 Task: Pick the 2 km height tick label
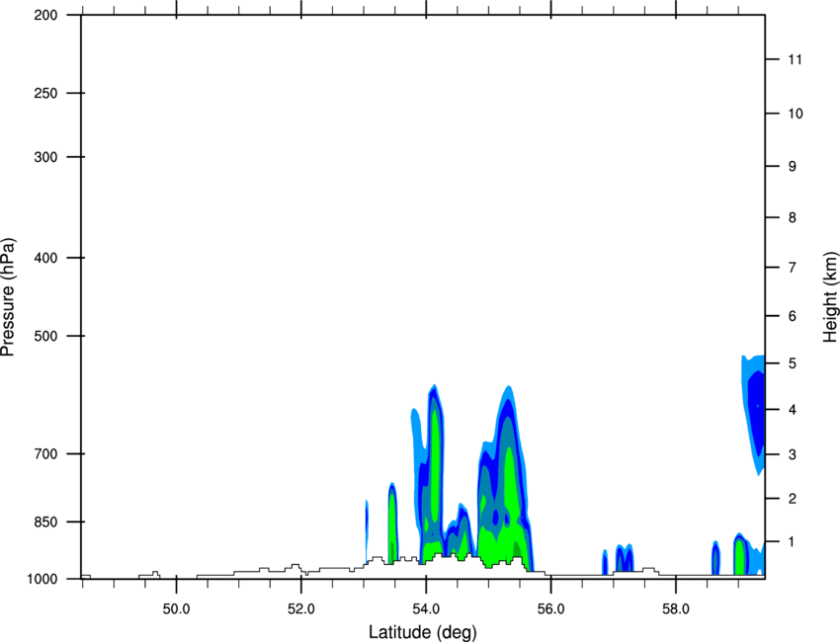(793, 499)
